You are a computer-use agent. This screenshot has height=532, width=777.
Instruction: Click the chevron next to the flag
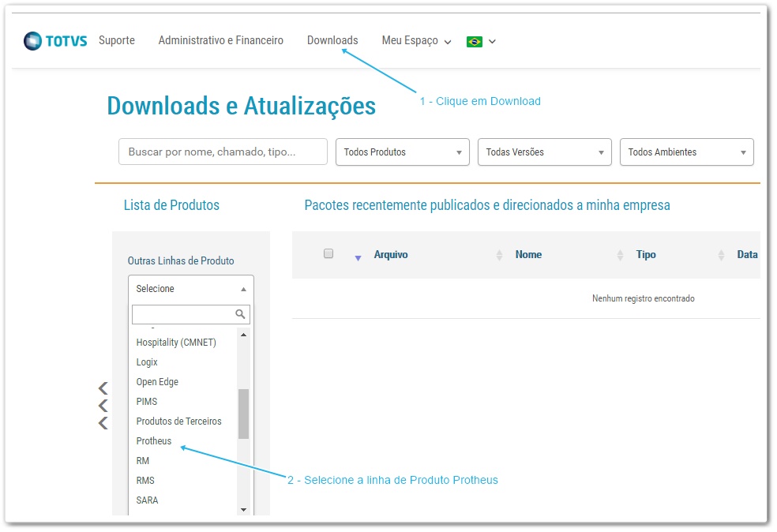pyautogui.click(x=492, y=42)
